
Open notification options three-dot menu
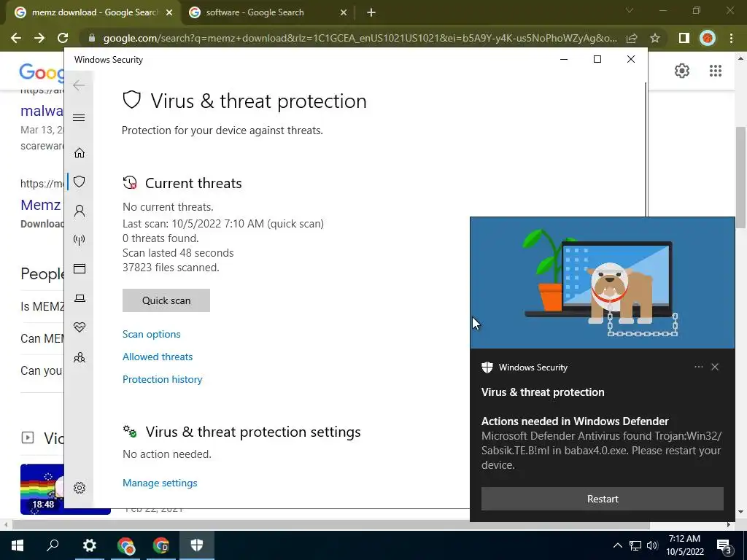point(698,367)
